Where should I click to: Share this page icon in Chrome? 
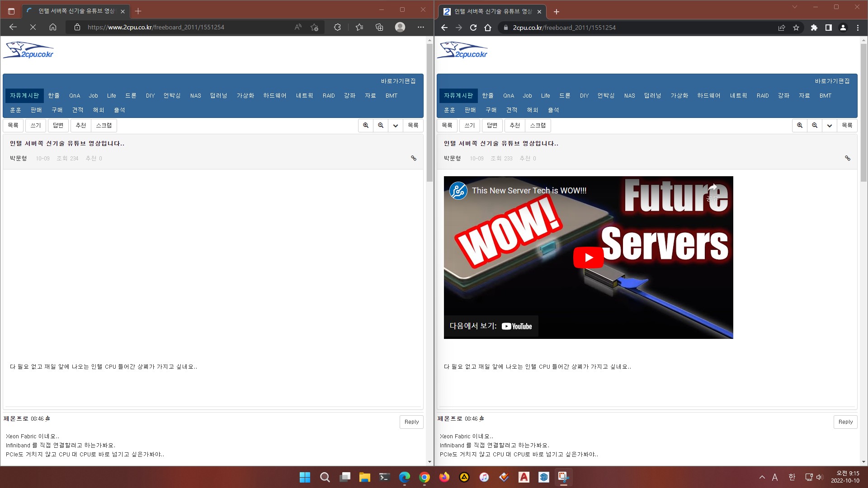pyautogui.click(x=782, y=28)
